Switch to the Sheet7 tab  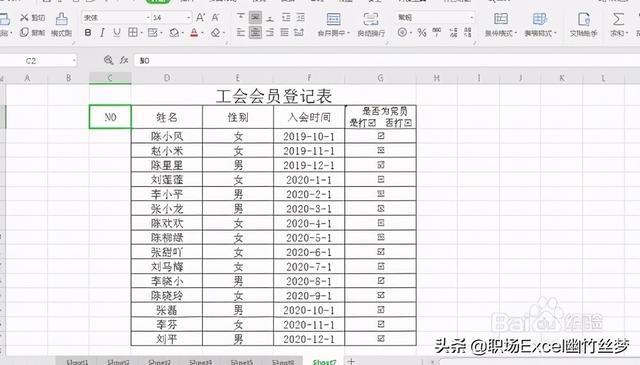[324, 362]
